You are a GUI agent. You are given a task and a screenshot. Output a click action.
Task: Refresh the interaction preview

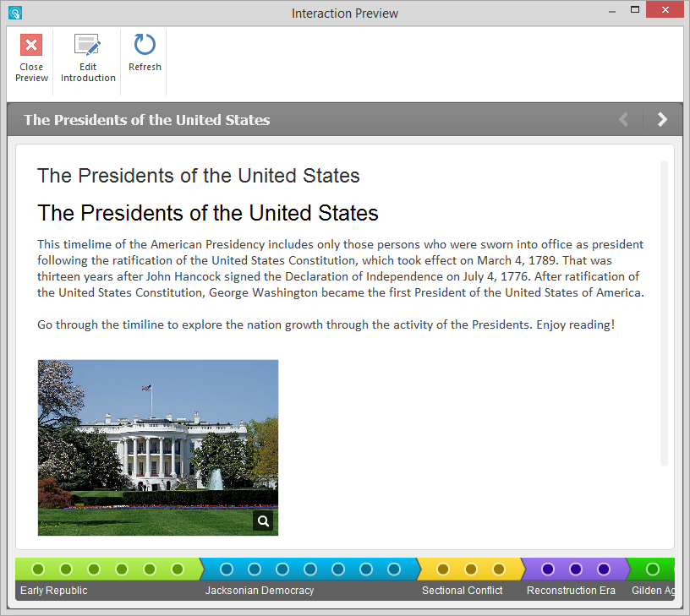coord(145,46)
